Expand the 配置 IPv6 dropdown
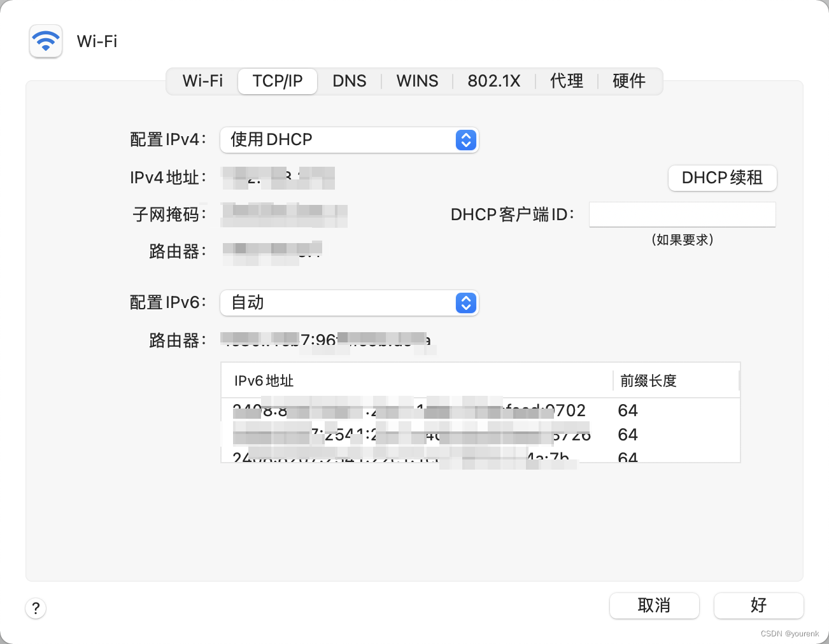829x644 pixels. pyautogui.click(x=349, y=303)
